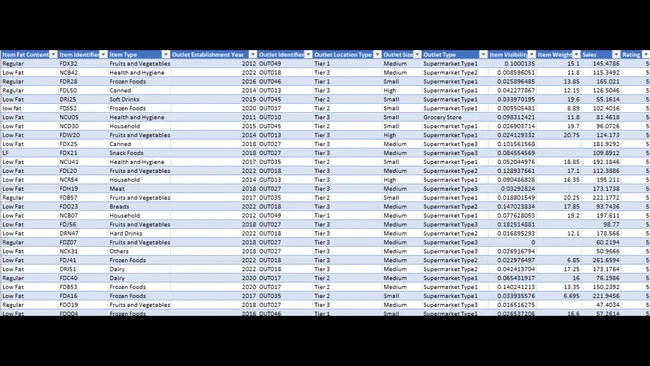The image size is (650, 366).
Task: Click the visibility value 0.182514881
Action: point(512,225)
